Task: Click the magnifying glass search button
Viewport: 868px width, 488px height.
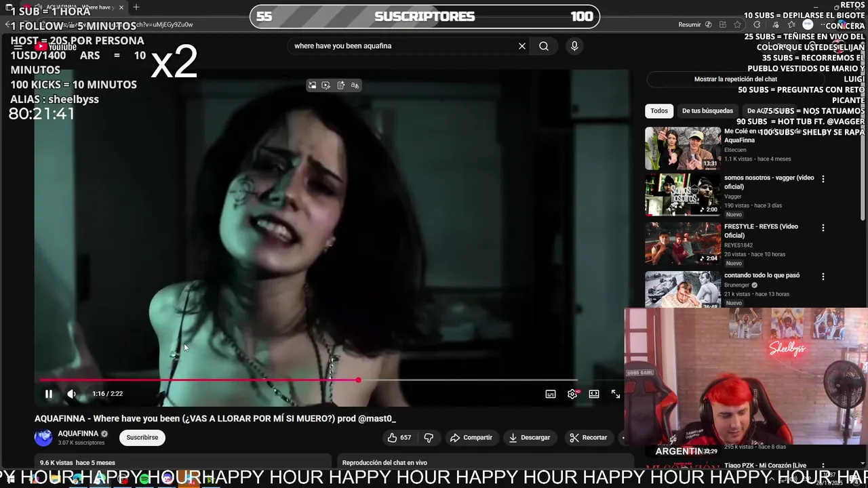Action: [544, 46]
